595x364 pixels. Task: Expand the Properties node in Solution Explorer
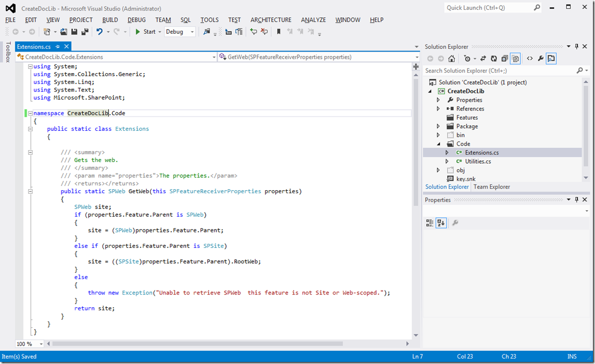pos(438,100)
